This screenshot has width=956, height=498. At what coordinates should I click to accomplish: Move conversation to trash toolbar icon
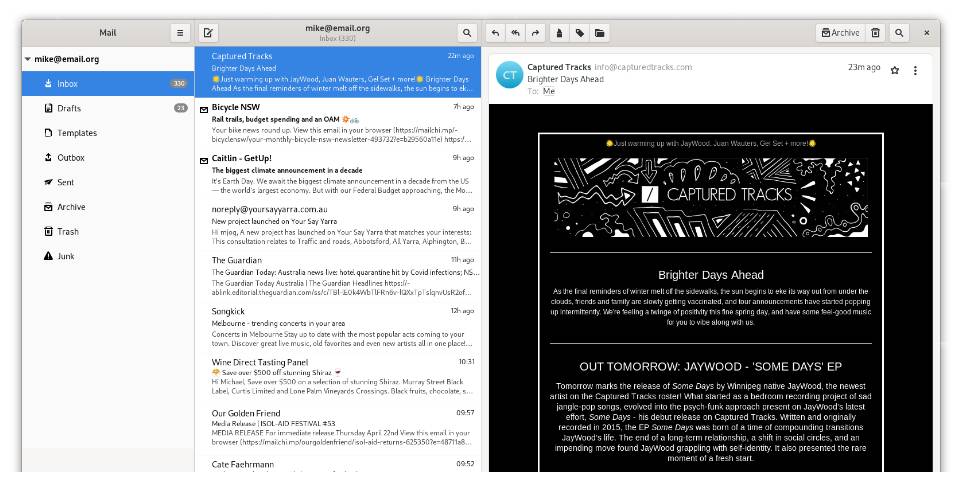876,33
